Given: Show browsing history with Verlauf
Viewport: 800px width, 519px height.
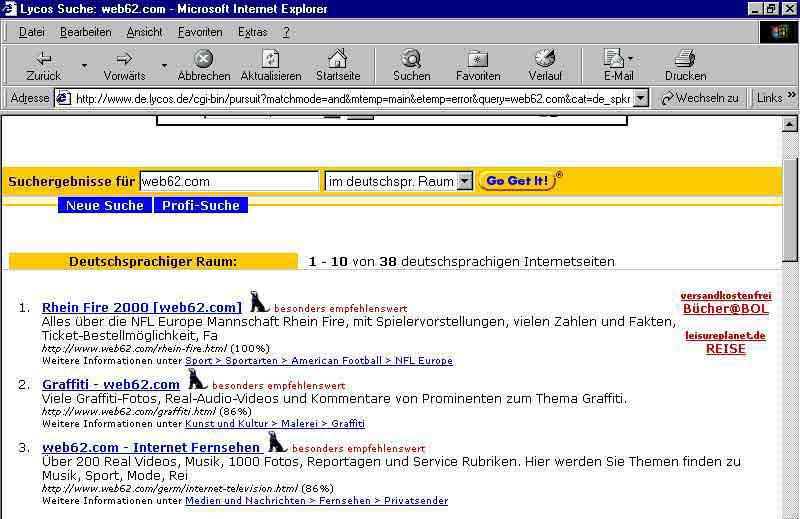Looking at the screenshot, I should pos(545,65).
